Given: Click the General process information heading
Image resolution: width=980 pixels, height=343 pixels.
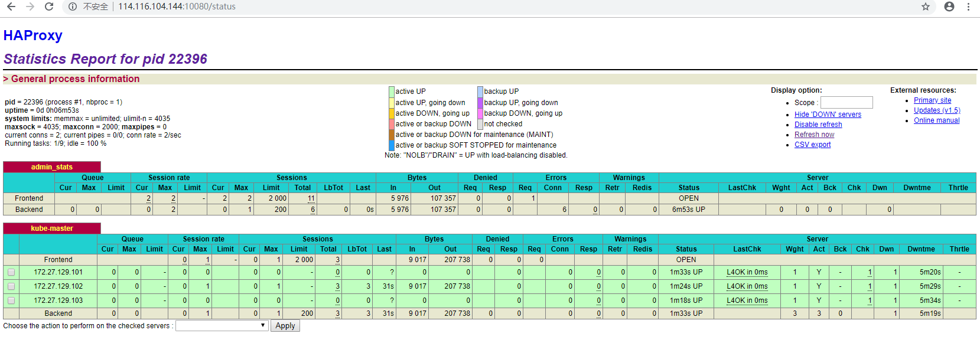Looking at the screenshot, I should [71, 79].
